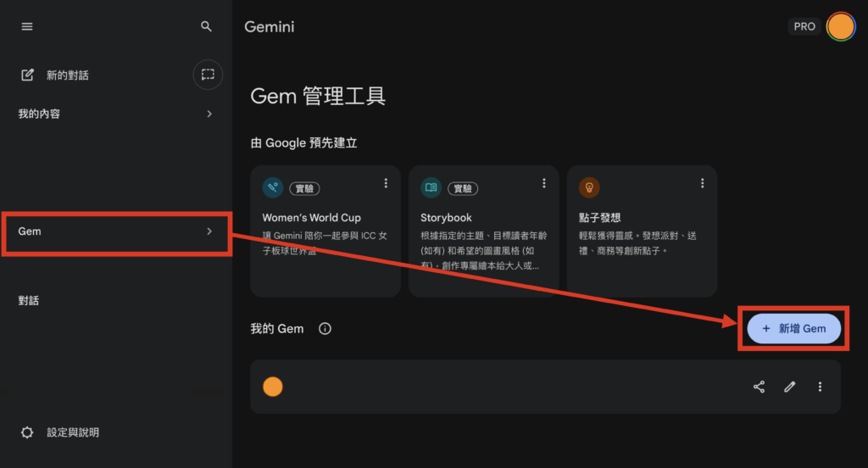Share my Gem with share icon

[x=759, y=387]
